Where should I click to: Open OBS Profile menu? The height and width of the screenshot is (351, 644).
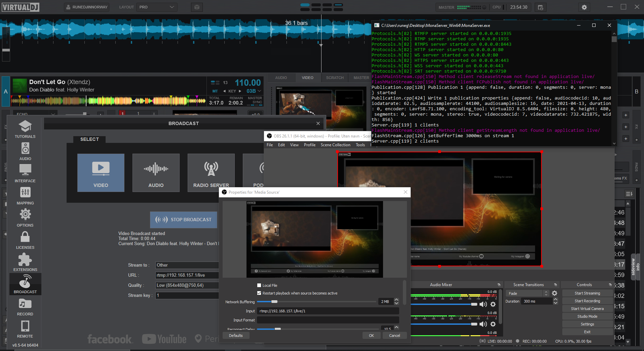310,145
